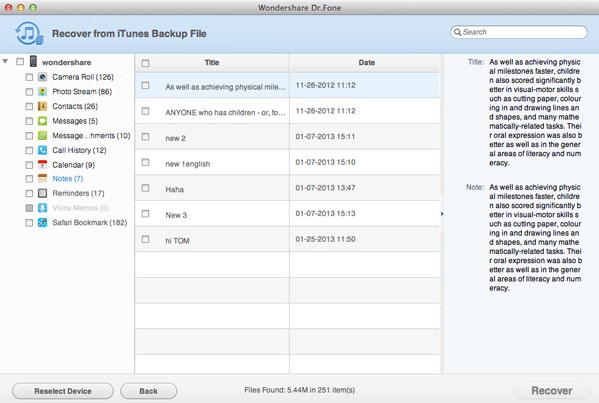Viewport: 599px width, 403px height.
Task: Collapse the wondershare device tree
Action: click(x=5, y=61)
